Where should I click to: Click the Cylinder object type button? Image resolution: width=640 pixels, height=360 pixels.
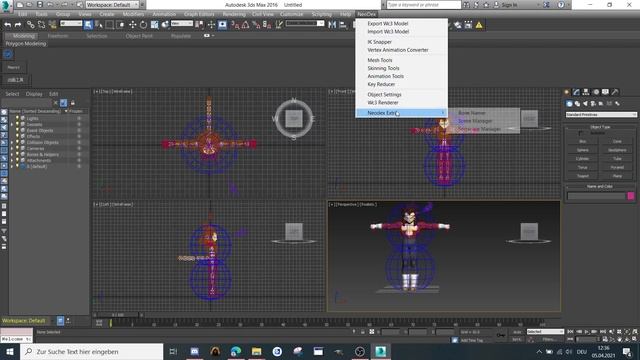click(x=582, y=159)
